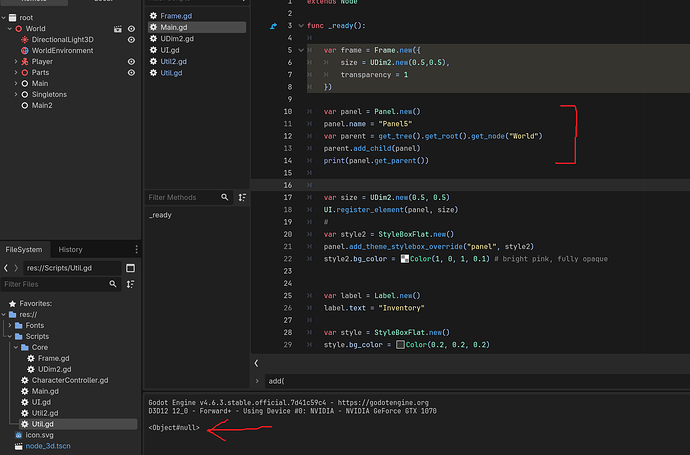Switch to the FileSystem tab
The width and height of the screenshot is (690, 455).
pyautogui.click(x=24, y=250)
